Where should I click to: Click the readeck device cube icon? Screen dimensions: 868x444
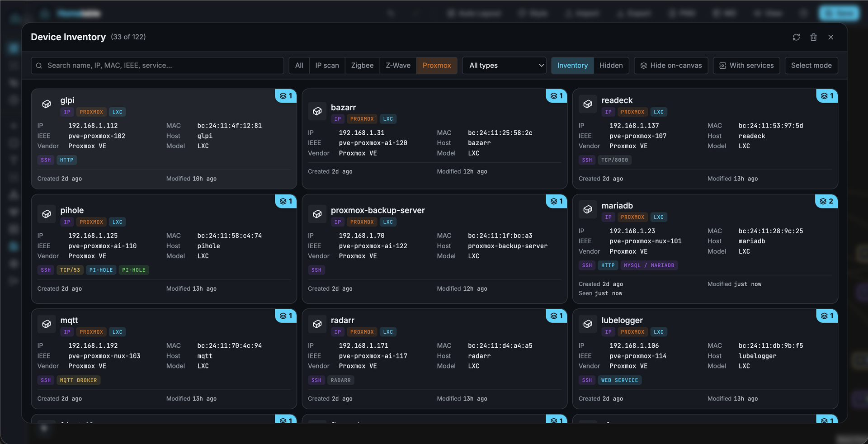pos(588,104)
